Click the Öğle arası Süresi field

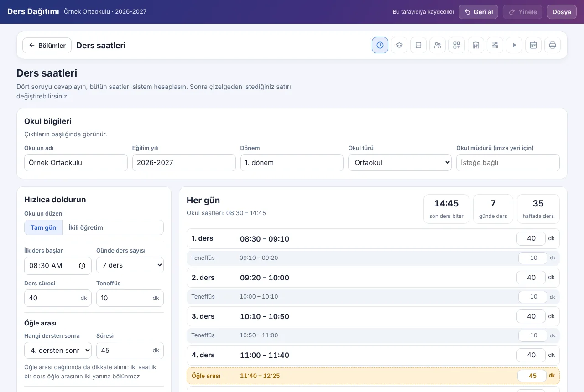click(x=130, y=351)
